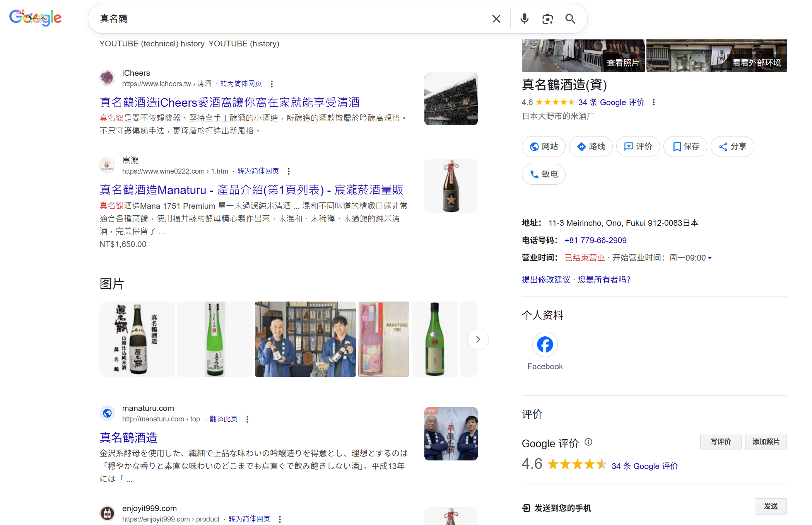Expand the business hours dropdown

click(x=710, y=258)
